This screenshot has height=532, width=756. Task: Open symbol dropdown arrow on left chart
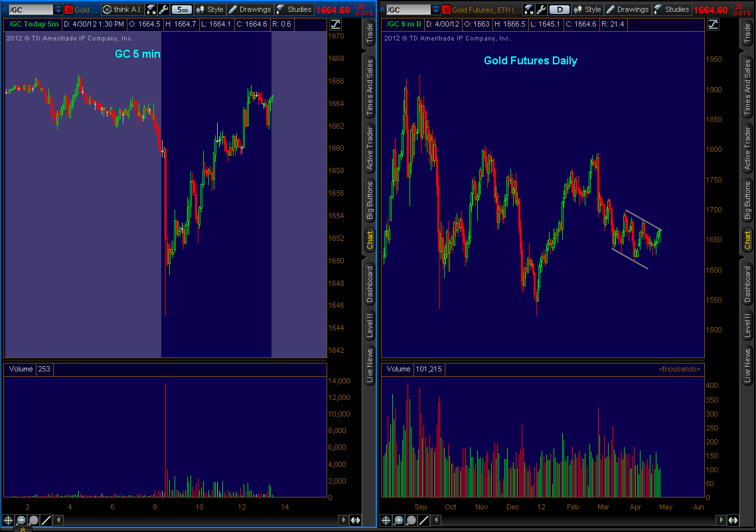pos(58,9)
